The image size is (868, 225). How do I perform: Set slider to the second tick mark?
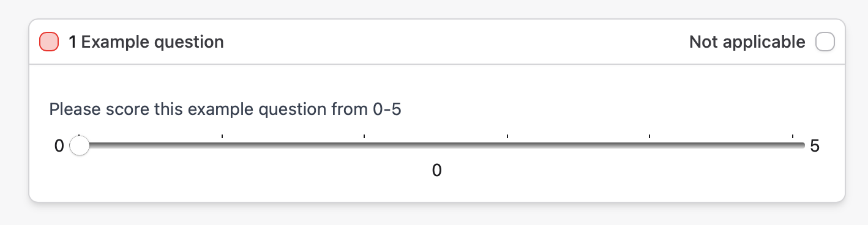222,146
